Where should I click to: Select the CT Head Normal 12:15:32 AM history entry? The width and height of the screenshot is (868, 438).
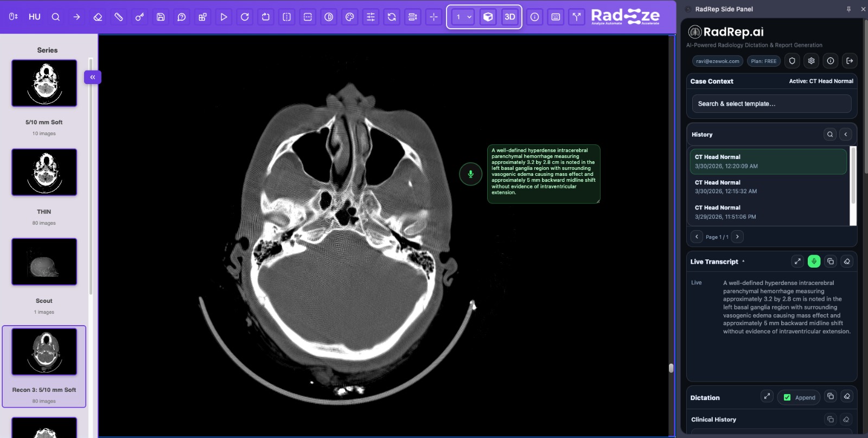click(768, 187)
